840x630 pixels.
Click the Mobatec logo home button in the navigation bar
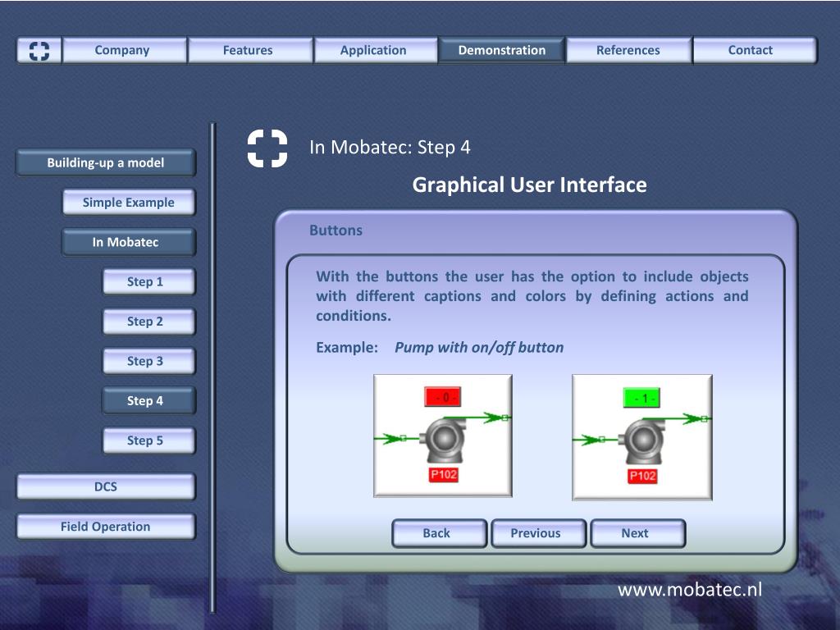39,50
